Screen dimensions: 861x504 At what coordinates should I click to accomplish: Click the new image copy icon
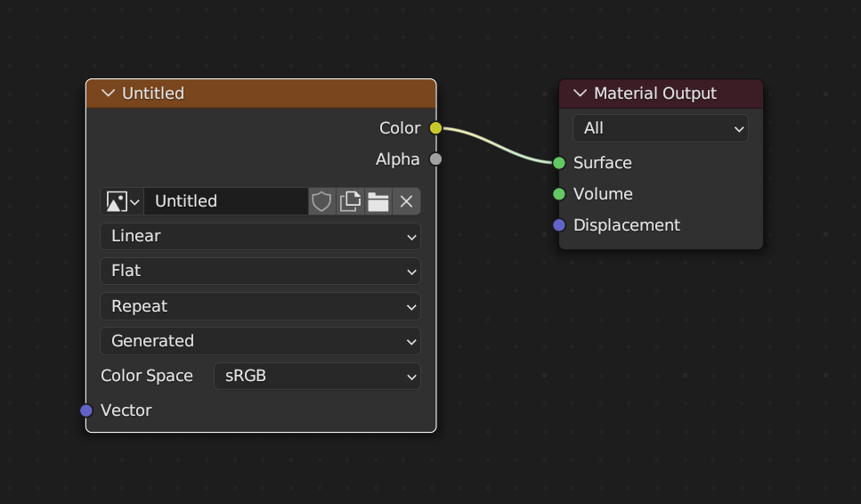(350, 201)
